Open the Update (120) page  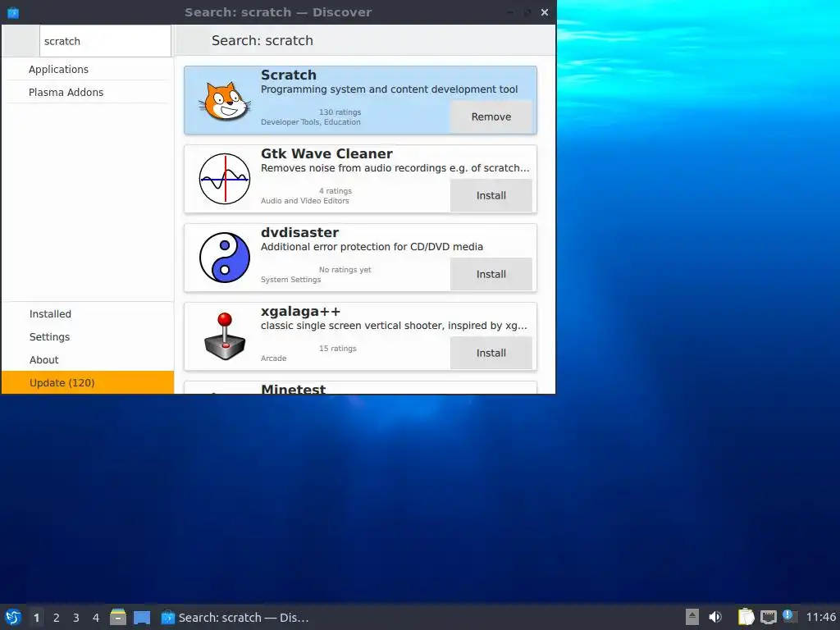88,382
